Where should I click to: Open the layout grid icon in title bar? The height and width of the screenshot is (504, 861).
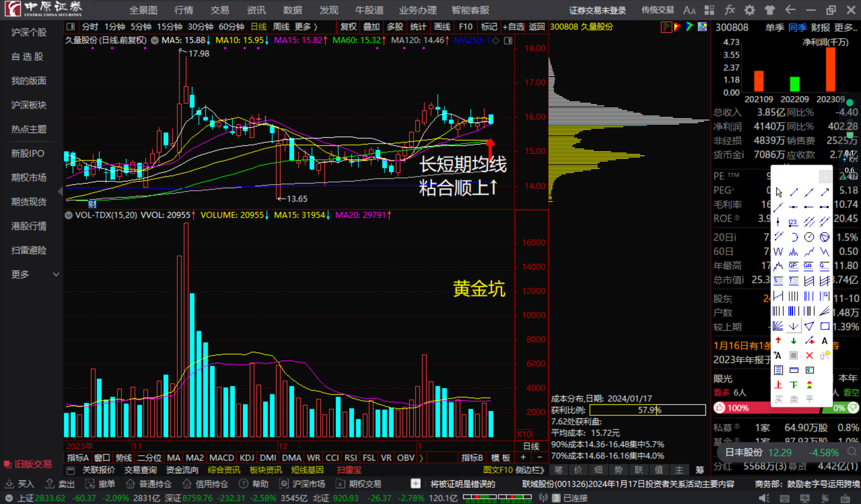(709, 10)
